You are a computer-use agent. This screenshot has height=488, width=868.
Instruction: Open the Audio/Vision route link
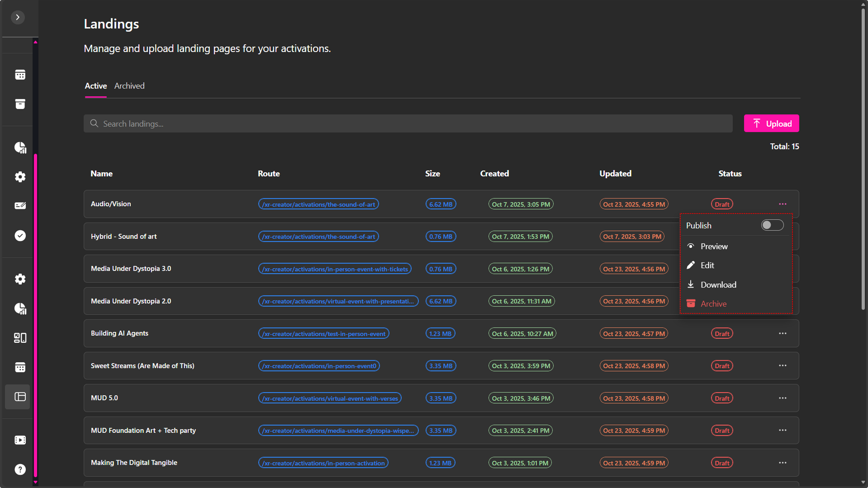318,204
